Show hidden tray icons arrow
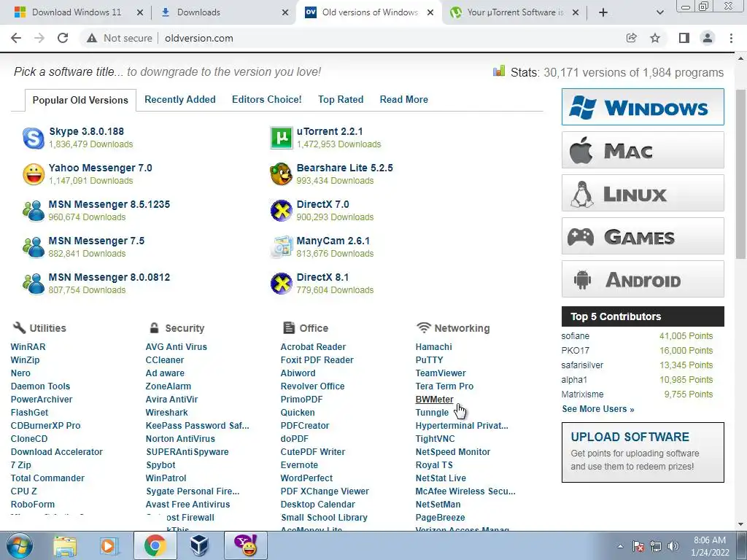 coord(620,546)
